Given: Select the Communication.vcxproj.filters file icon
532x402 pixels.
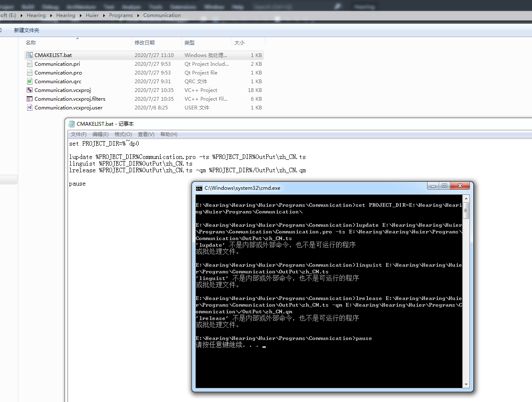Looking at the screenshot, I should [30, 99].
